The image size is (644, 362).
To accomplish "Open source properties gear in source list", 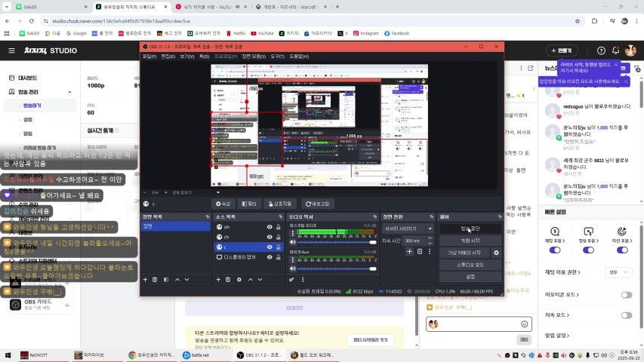I will 239,280.
